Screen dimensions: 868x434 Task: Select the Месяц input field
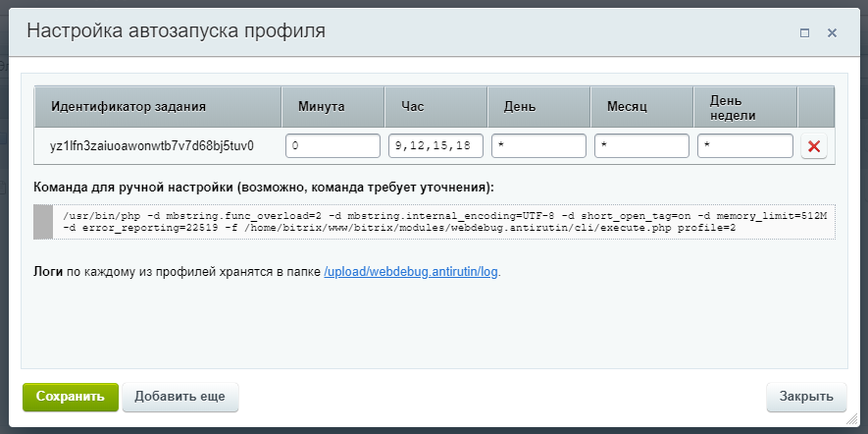pyautogui.click(x=641, y=146)
